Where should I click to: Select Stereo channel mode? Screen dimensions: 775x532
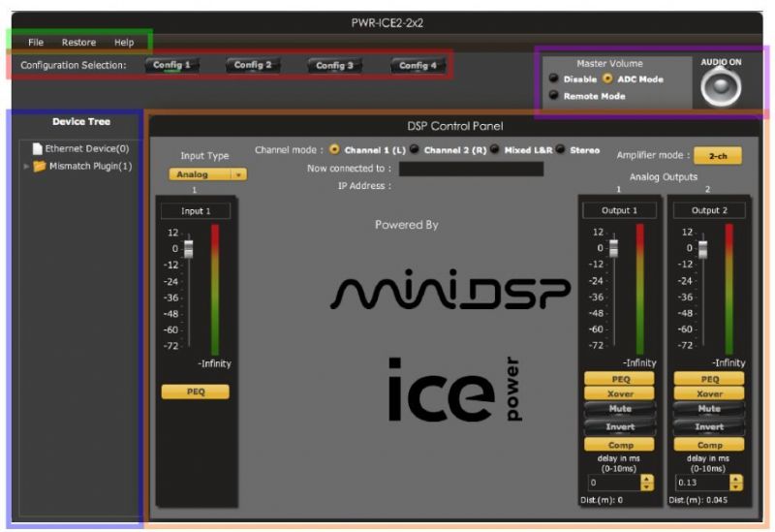(560, 149)
